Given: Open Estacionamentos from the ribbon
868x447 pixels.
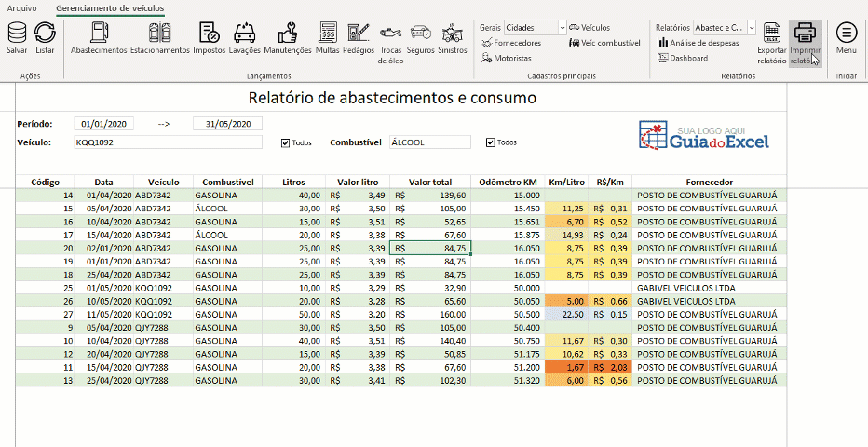Looking at the screenshot, I should click(159, 35).
